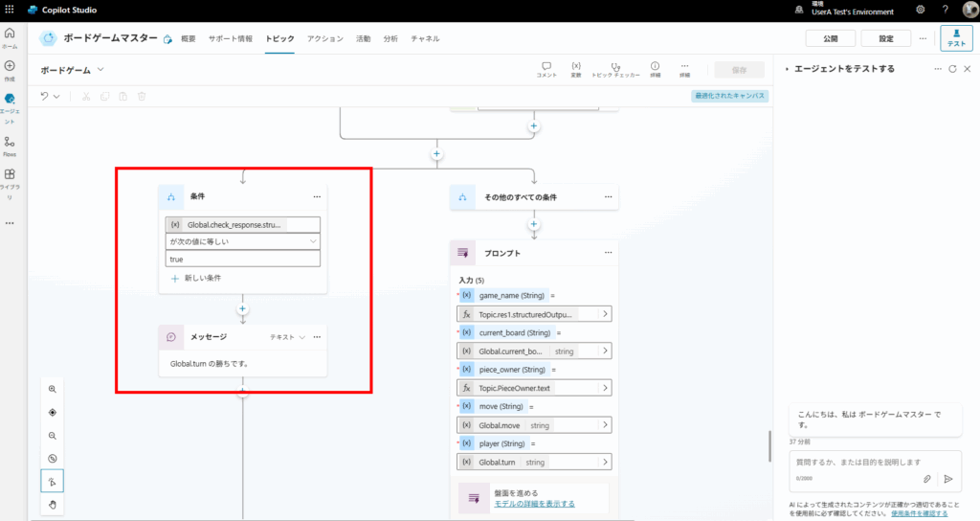Viewport: 980px width, 521px height.
Task: Select the hand pan tool
Action: [53, 504]
